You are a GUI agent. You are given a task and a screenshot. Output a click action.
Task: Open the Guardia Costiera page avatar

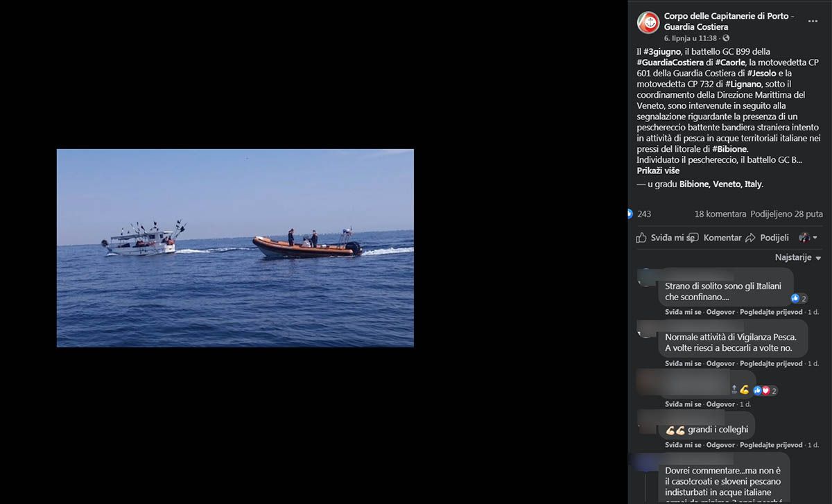tap(648, 22)
